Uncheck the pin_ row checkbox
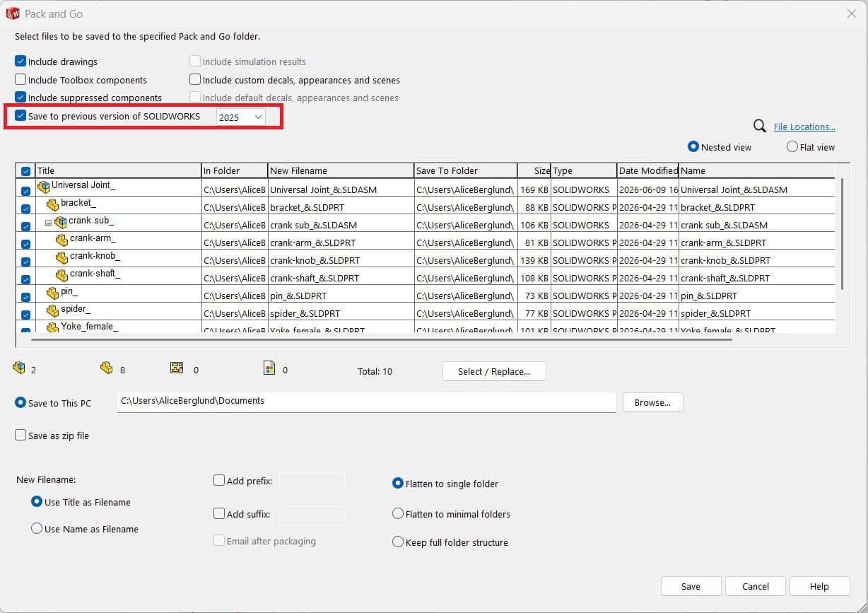This screenshot has width=868, height=613. pyautogui.click(x=25, y=297)
